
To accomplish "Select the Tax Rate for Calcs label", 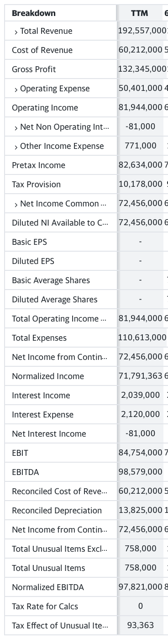I will (x=45, y=607).
